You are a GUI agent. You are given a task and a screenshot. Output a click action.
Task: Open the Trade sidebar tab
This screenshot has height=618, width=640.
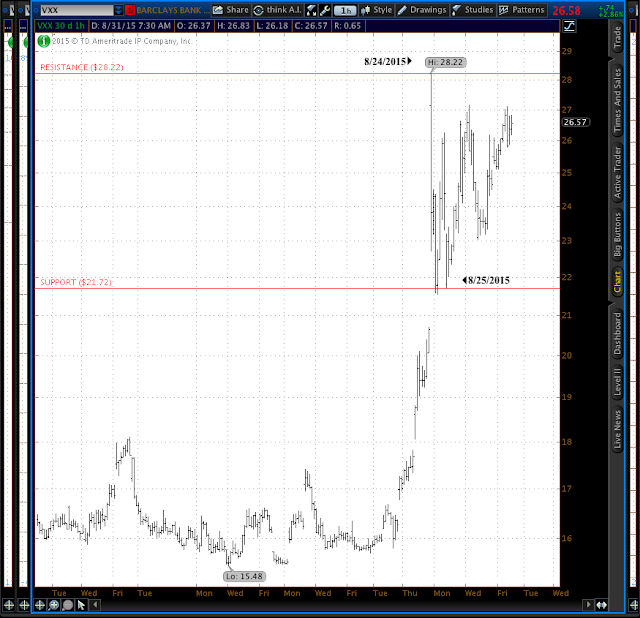[617, 37]
